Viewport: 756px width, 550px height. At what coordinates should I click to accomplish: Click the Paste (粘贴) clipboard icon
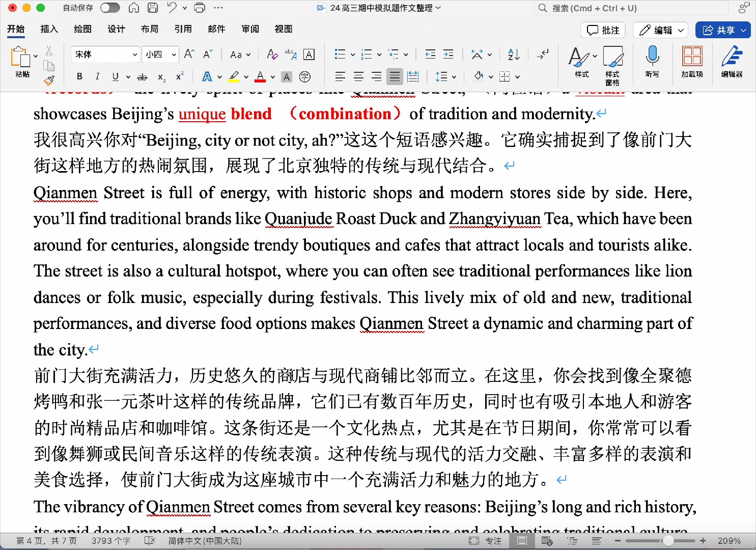(x=20, y=57)
